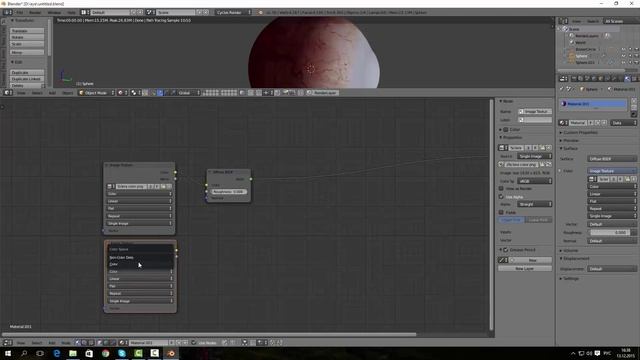
Task: Open Alpha Straight dropdown in node properties
Action: (x=534, y=204)
